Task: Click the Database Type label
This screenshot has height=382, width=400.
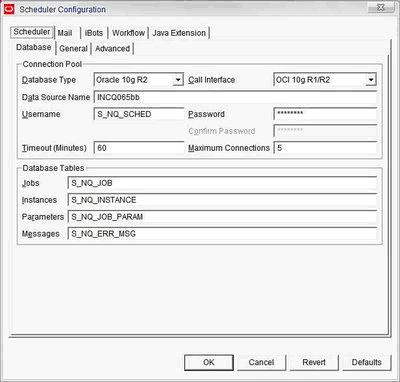Action: (49, 80)
